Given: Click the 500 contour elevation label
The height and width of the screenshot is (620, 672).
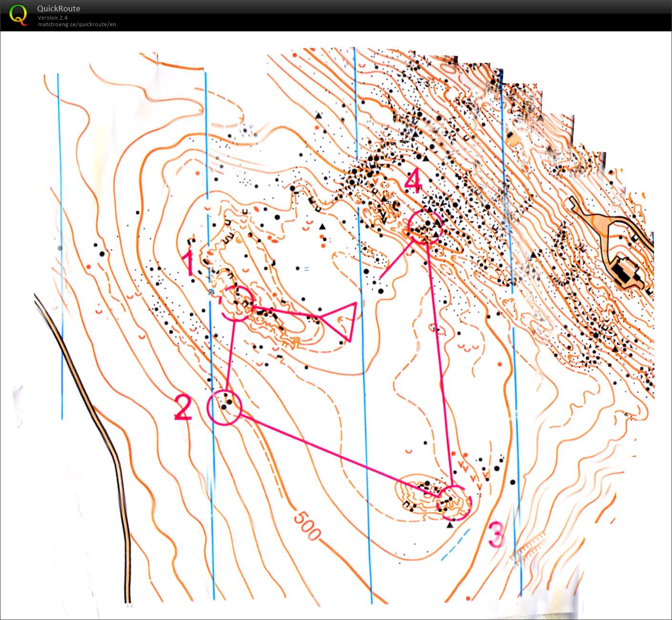Looking at the screenshot, I should tap(306, 526).
